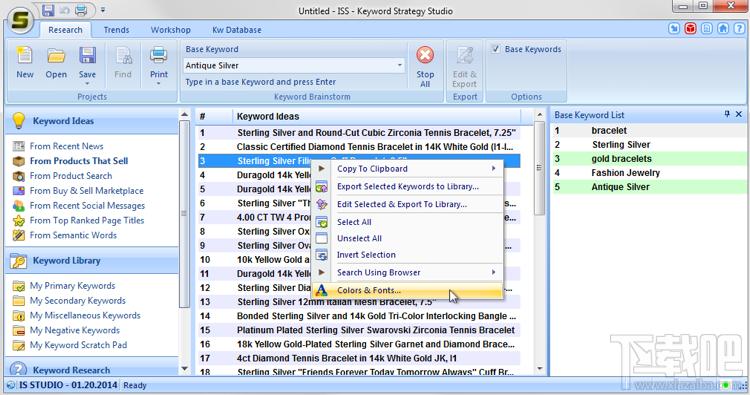Open From Semantic Words source
The image size is (750, 395).
[73, 235]
